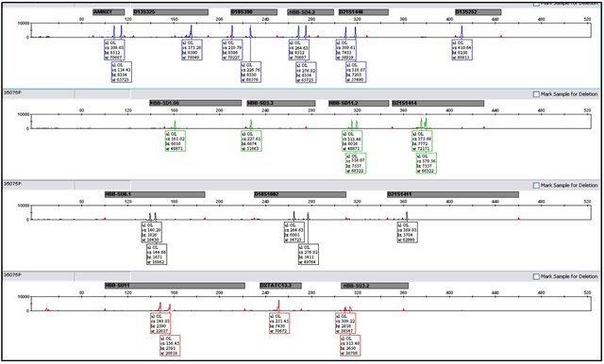The width and height of the screenshot is (604, 364).
Task: Select sample name 35075P above black panel
Action: tap(12, 184)
